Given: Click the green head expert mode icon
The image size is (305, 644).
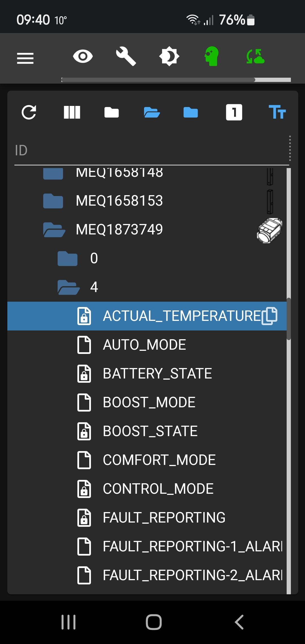Looking at the screenshot, I should pyautogui.click(x=212, y=56).
